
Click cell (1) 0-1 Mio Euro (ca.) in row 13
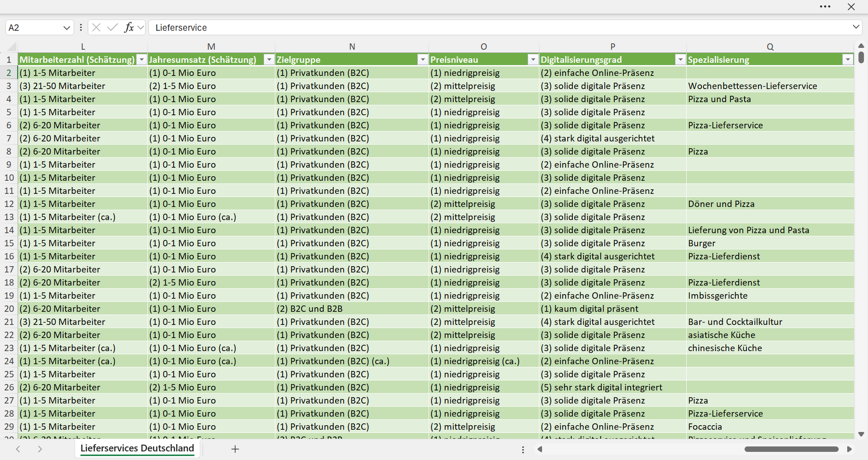(x=211, y=217)
